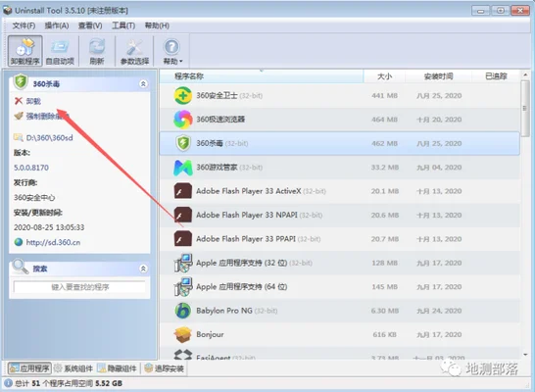
Task: Click the 464 MB size of 360极速浏览器
Action: pyautogui.click(x=384, y=120)
